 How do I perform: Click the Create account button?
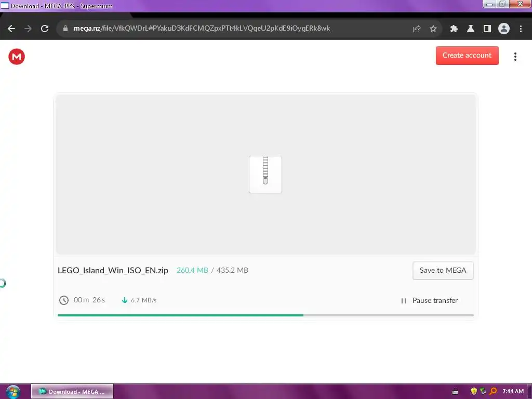[x=467, y=55]
